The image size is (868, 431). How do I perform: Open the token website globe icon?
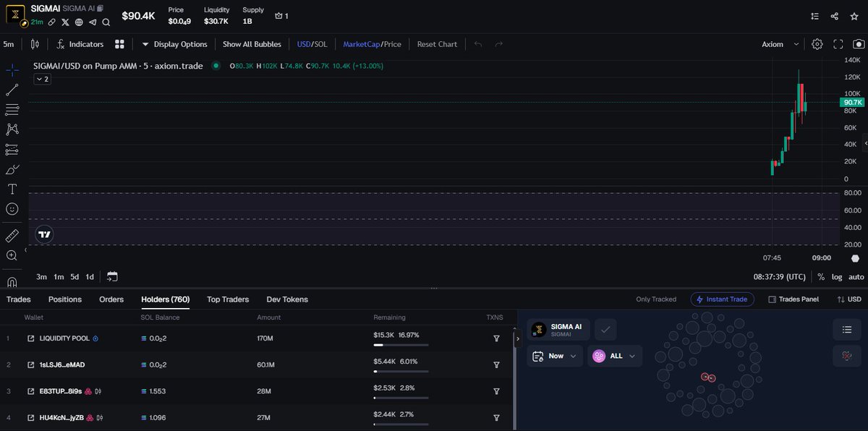[79, 22]
